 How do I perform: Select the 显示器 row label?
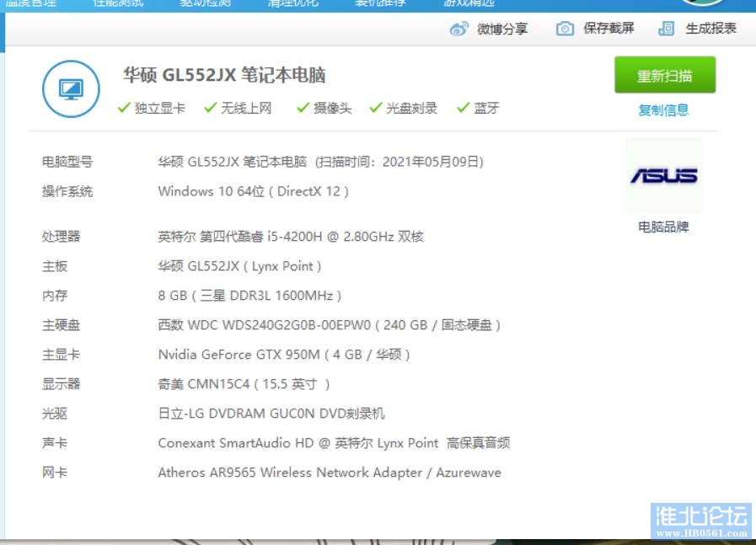pyautogui.click(x=61, y=385)
